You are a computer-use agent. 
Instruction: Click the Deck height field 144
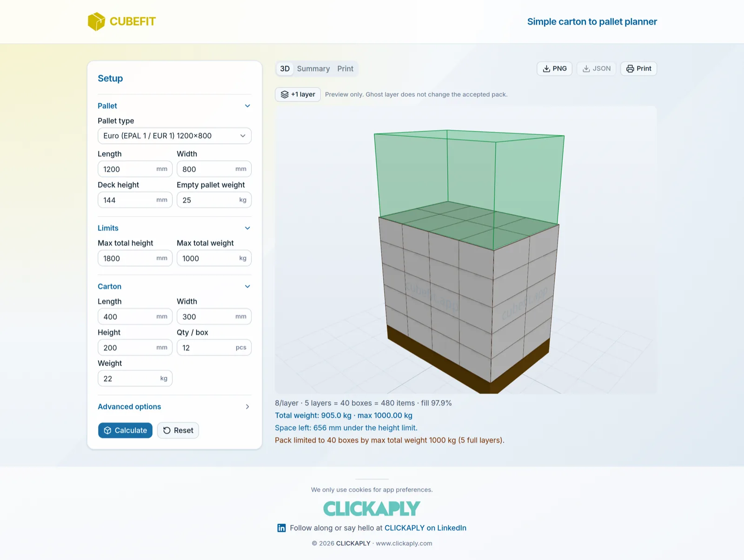pos(135,200)
